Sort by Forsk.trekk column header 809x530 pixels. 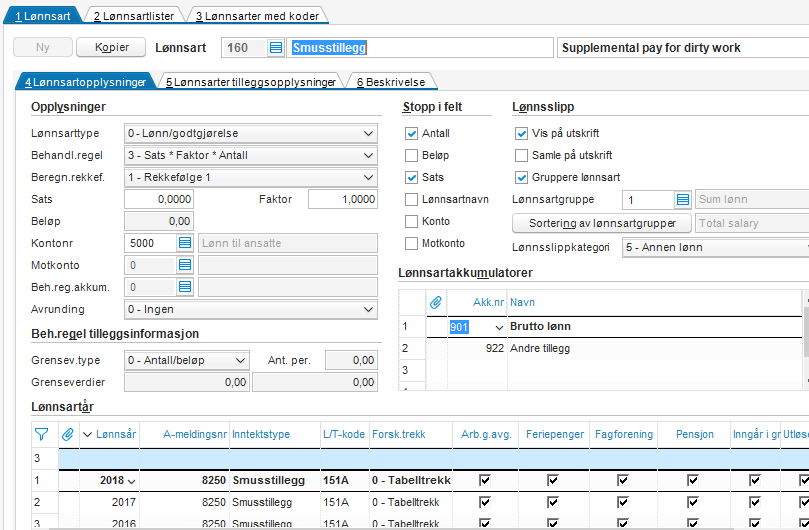pos(399,435)
